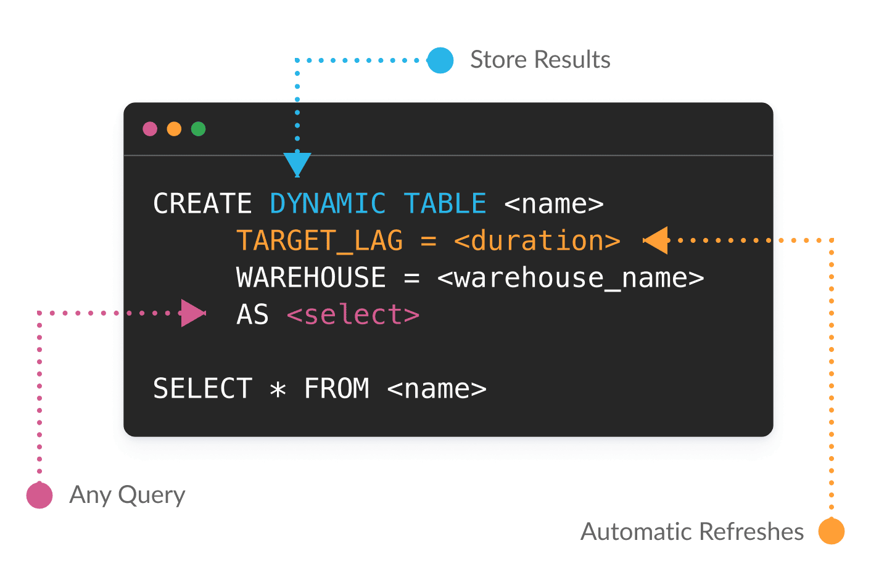871x588 pixels.
Task: Click the blue Store Results circle
Action: click(x=440, y=60)
